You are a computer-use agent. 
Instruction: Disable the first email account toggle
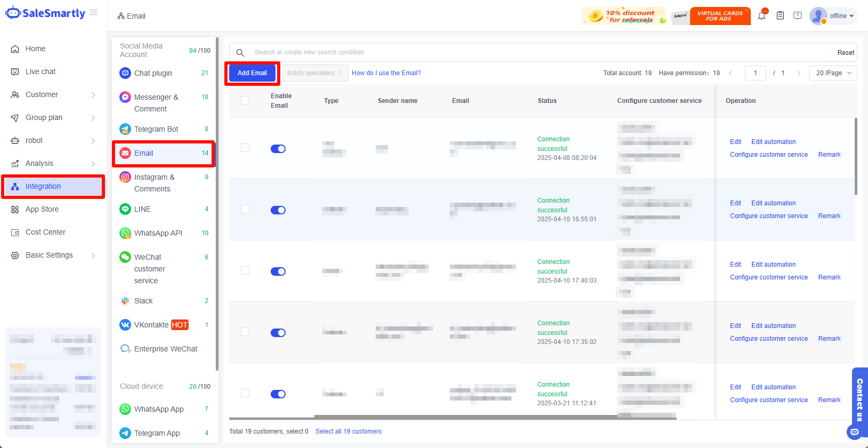(x=278, y=149)
